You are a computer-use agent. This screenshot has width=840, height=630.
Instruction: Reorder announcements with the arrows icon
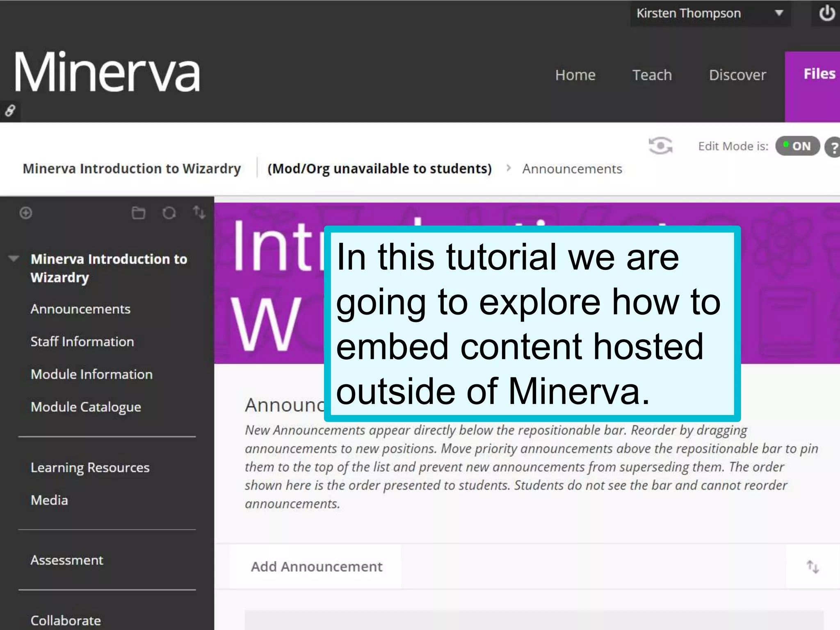coord(813,567)
